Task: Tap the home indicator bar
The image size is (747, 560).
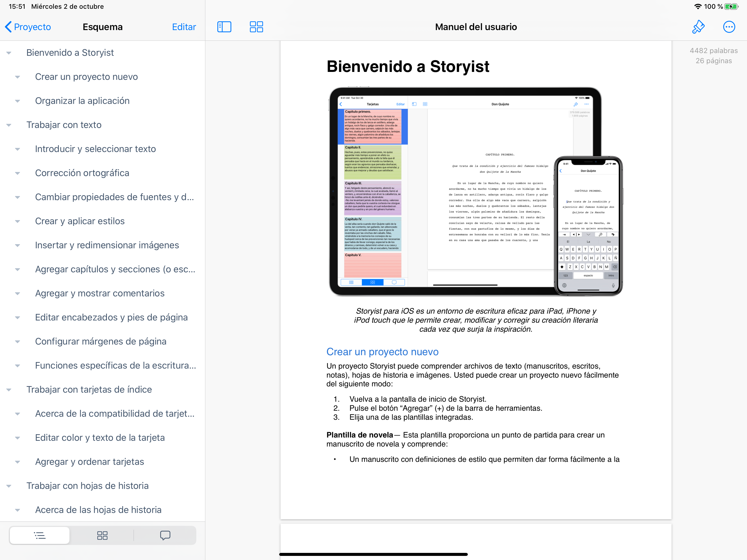Action: [x=373, y=554]
